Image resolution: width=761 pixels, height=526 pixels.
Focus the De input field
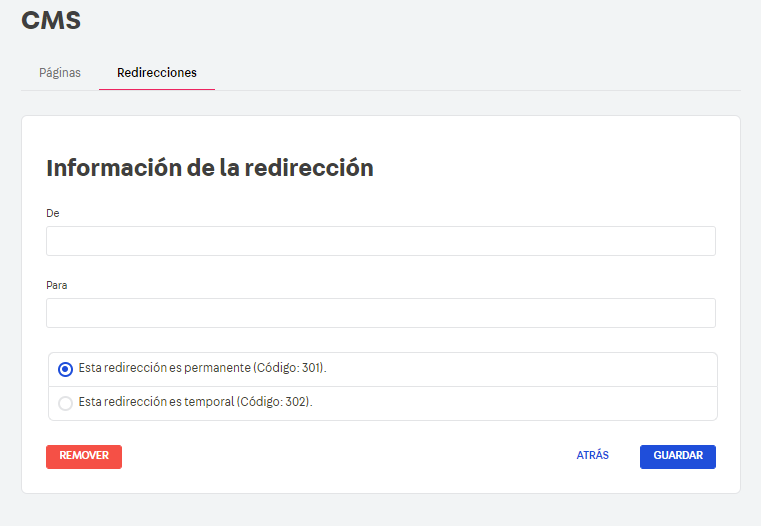[380, 241]
